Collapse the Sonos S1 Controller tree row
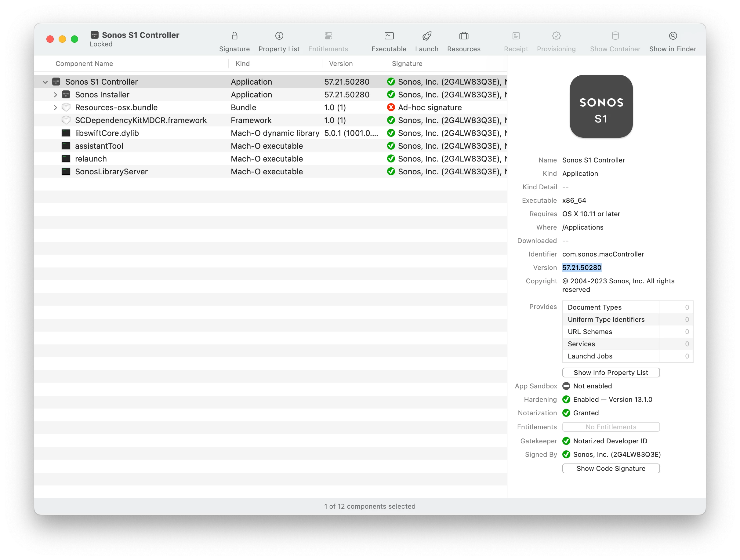This screenshot has height=560, width=740. tap(45, 82)
